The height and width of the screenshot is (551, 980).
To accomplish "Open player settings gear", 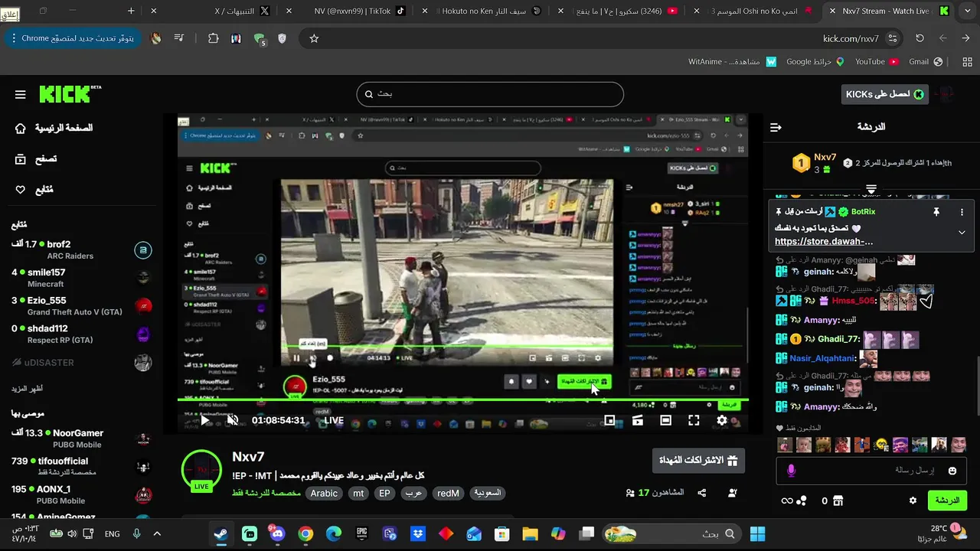I will click(722, 420).
